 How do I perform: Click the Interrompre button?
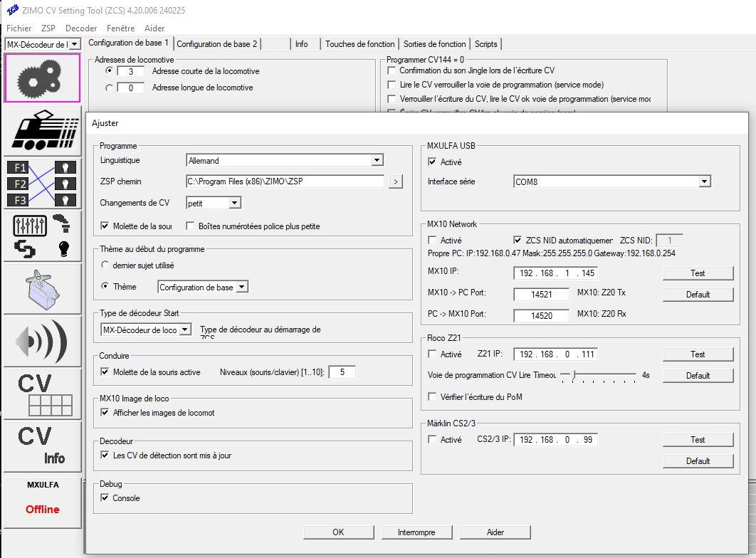(x=416, y=532)
